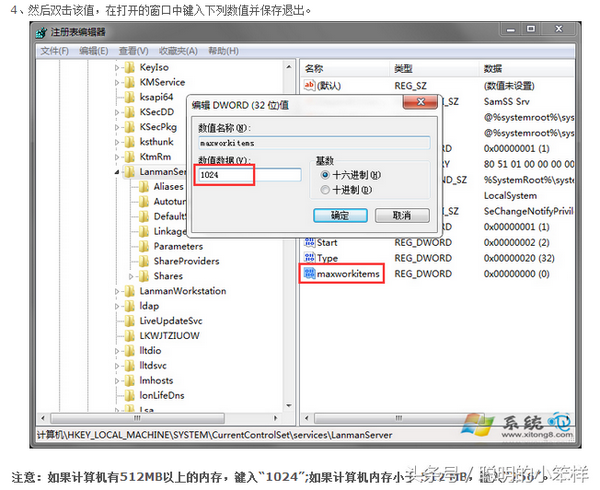Click the LocalSystem data cell
The height and width of the screenshot is (490, 600).
[x=510, y=195]
